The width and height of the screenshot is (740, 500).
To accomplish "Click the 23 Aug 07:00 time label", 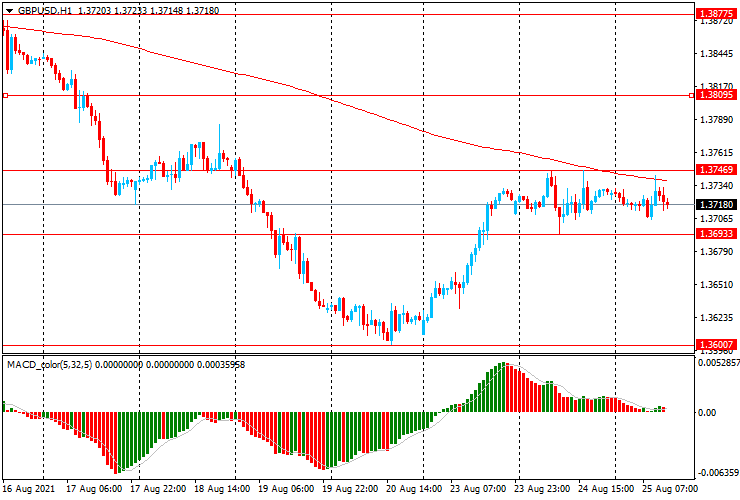I will click(x=478, y=488).
